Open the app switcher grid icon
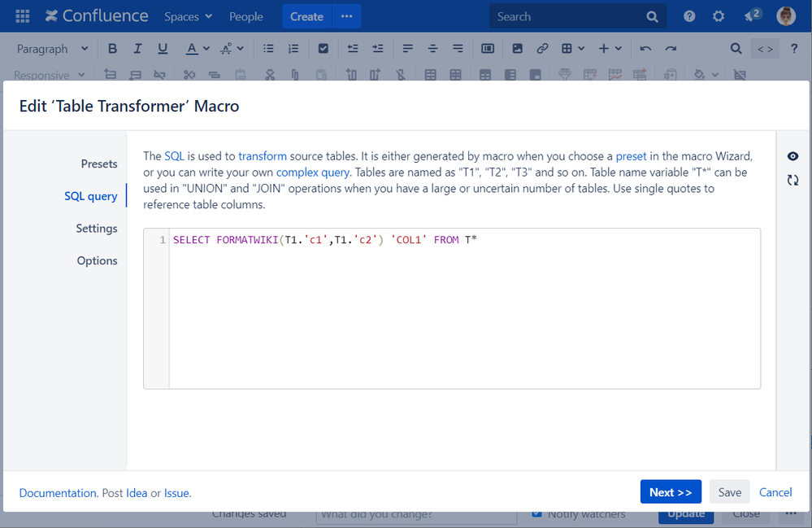812x528 pixels. point(22,16)
